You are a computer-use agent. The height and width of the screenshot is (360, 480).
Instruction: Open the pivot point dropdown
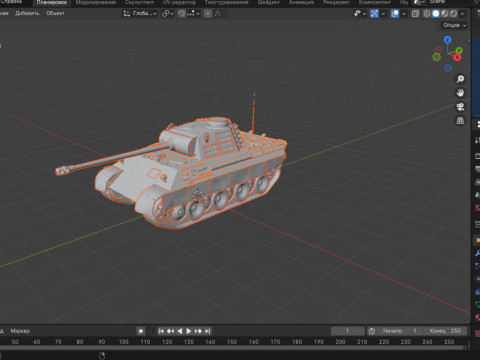(168, 13)
